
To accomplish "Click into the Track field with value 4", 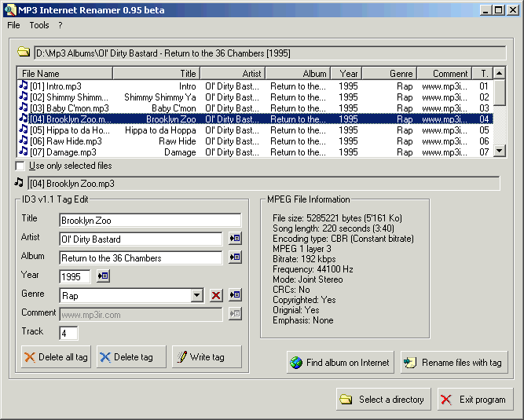I will [68, 333].
